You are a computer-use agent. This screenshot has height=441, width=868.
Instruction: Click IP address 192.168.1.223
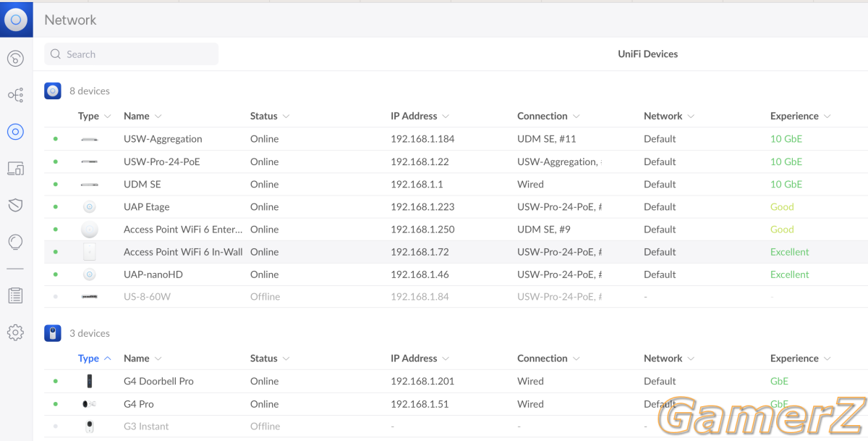[x=422, y=206]
